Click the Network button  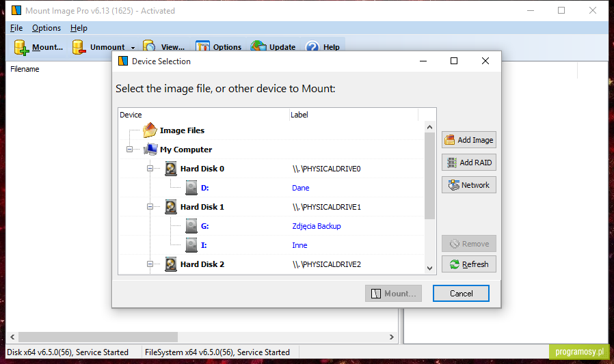coord(469,185)
